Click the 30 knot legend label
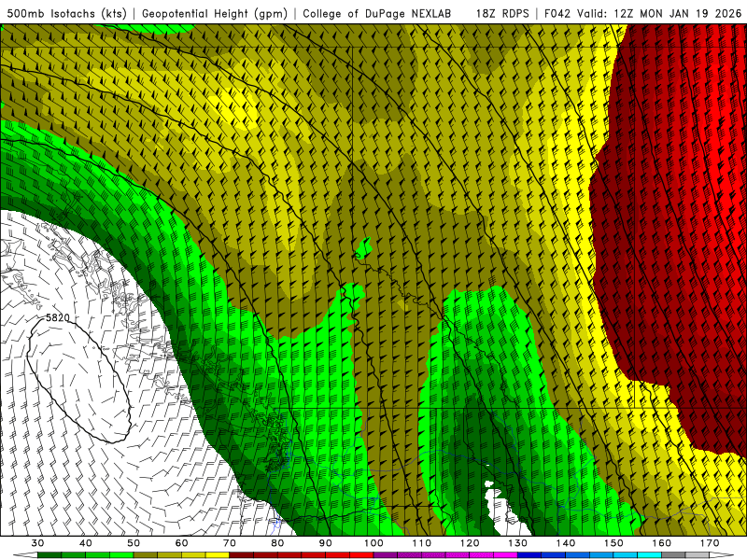 coord(37,543)
